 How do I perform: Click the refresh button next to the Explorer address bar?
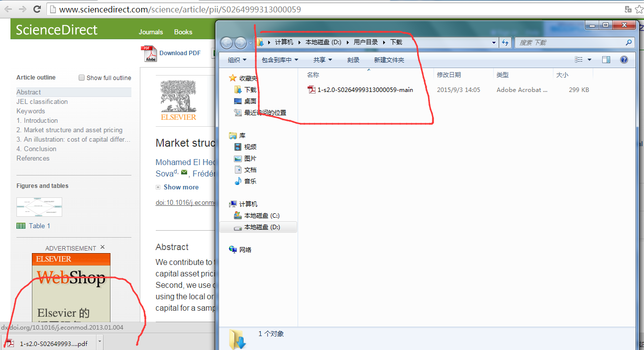[x=506, y=43]
